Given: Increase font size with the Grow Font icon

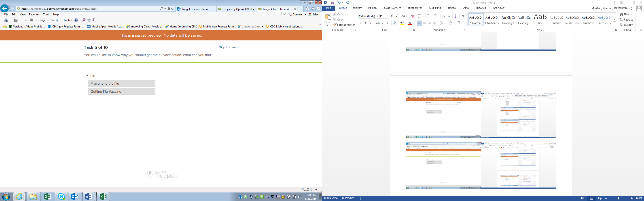Looking at the screenshot, I should (392, 16).
